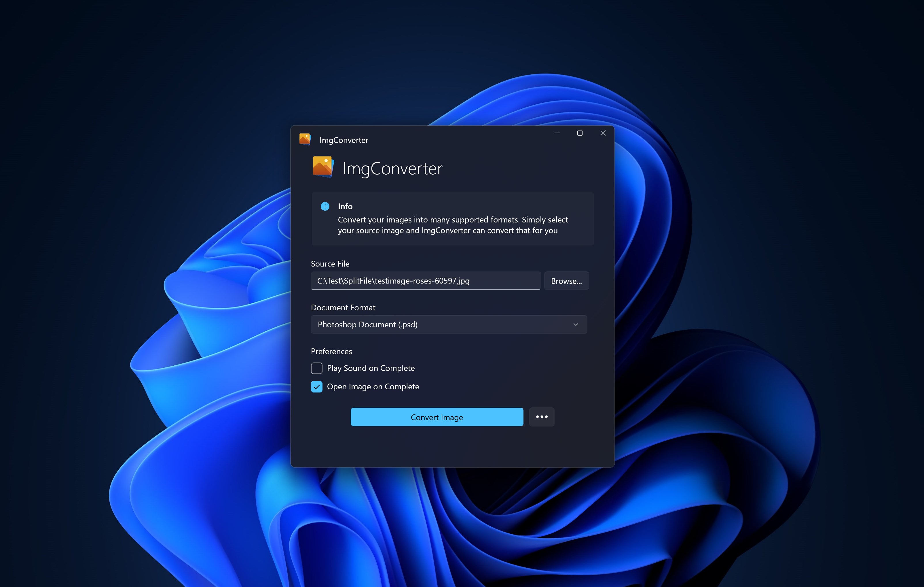Click the ImgConverter title bar app icon
The height and width of the screenshot is (587, 924).
(305, 139)
